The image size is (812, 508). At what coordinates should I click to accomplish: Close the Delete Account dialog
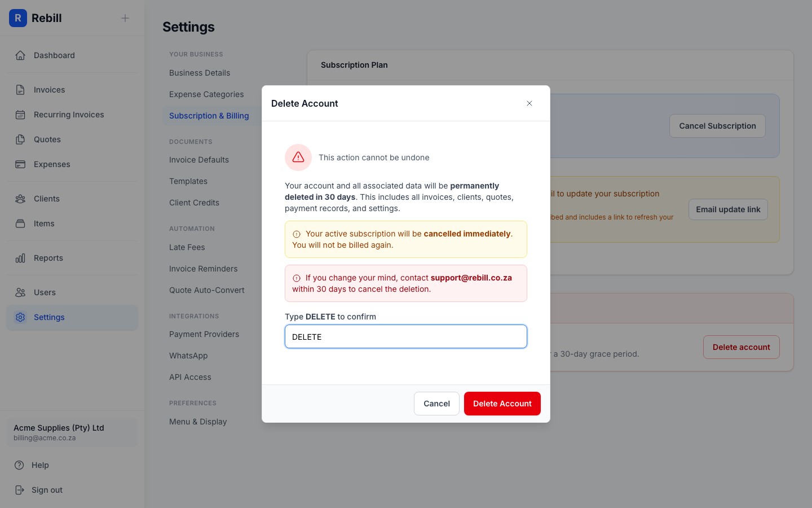click(529, 103)
